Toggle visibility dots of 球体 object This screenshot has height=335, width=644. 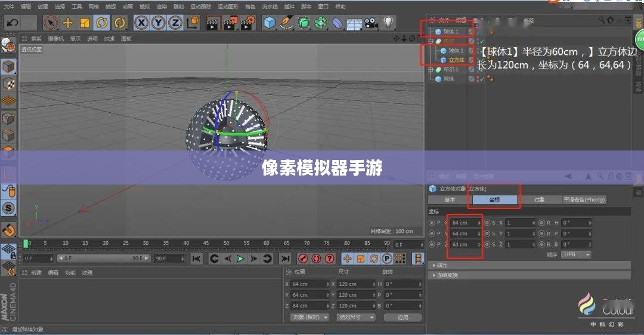478,79
